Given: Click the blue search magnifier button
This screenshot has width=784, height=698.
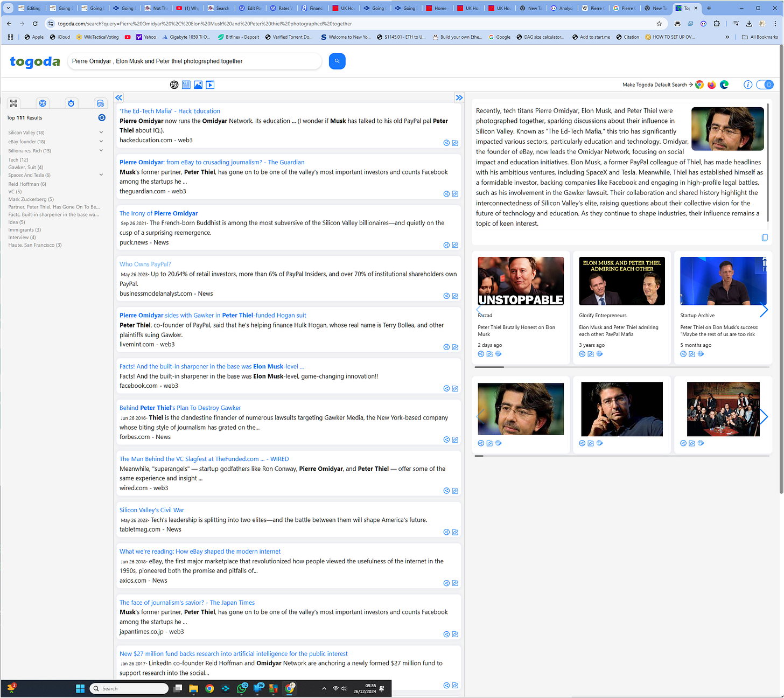Looking at the screenshot, I should click(337, 61).
